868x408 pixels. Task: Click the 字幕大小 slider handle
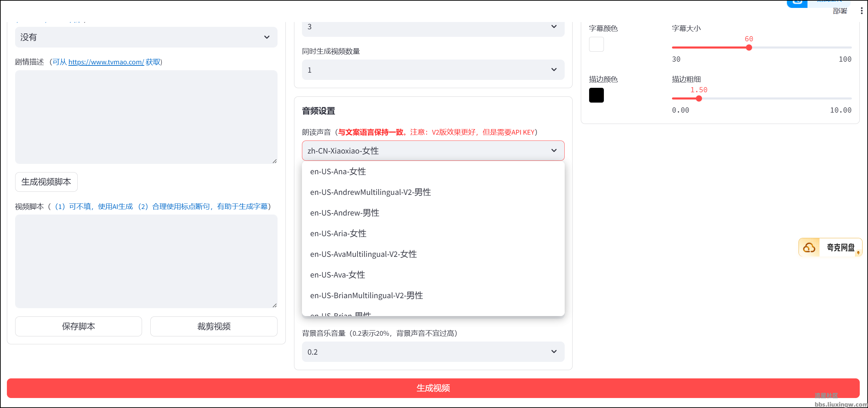click(749, 48)
